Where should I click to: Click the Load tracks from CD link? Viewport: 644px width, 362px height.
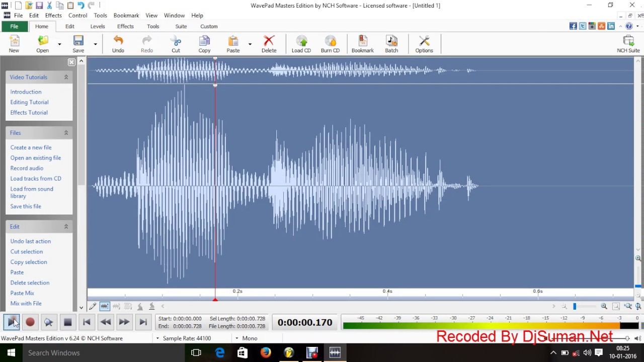tap(36, 178)
